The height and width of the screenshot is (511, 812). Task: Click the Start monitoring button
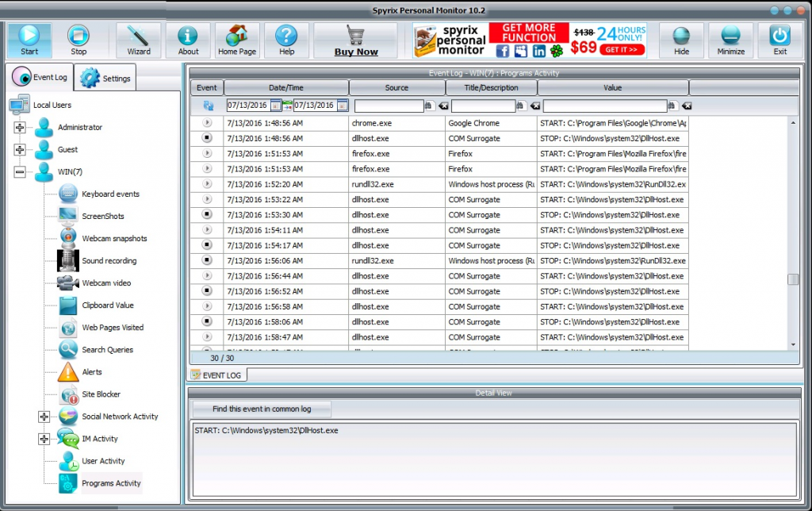tap(29, 40)
